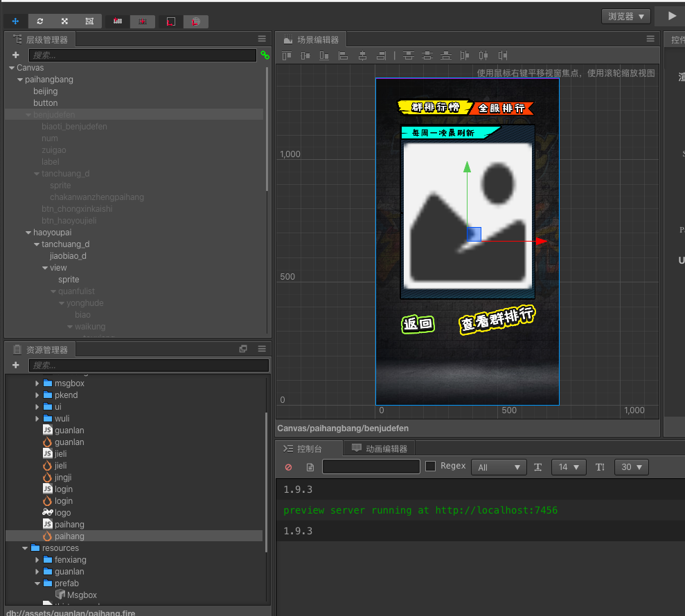
Task: Collapse the haoyoupai node
Action: [28, 233]
